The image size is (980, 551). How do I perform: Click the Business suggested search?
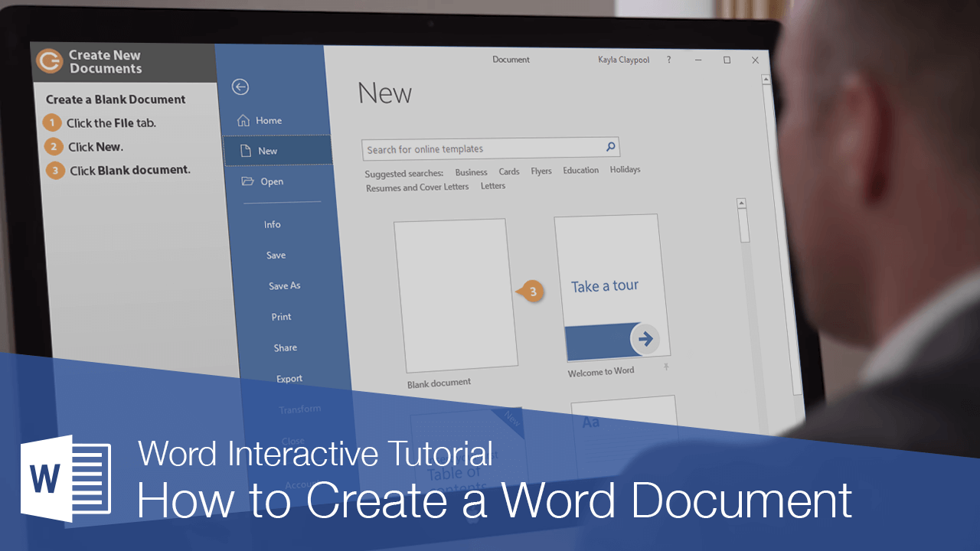(x=471, y=172)
